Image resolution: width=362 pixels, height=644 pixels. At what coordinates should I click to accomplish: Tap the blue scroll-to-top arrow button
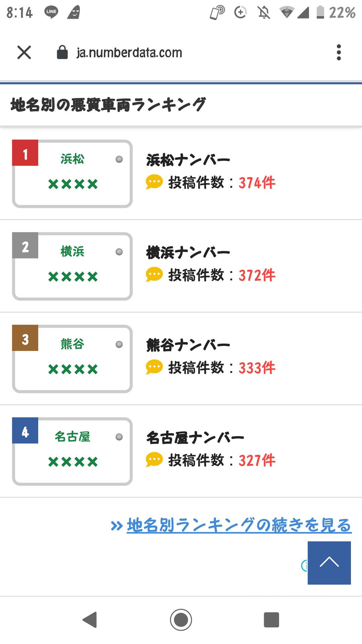coord(329,563)
